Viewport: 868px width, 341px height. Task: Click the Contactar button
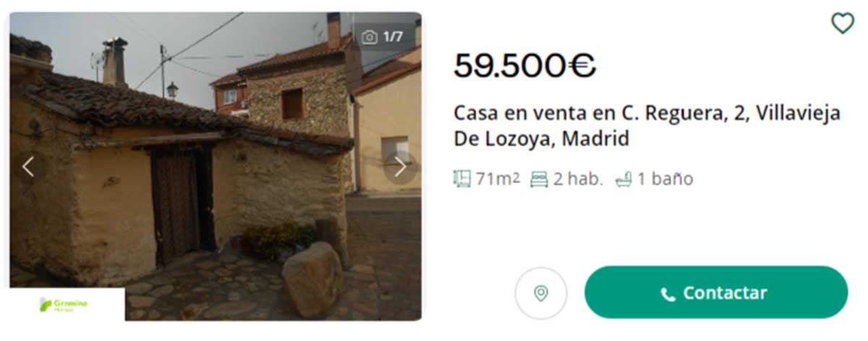click(x=715, y=292)
